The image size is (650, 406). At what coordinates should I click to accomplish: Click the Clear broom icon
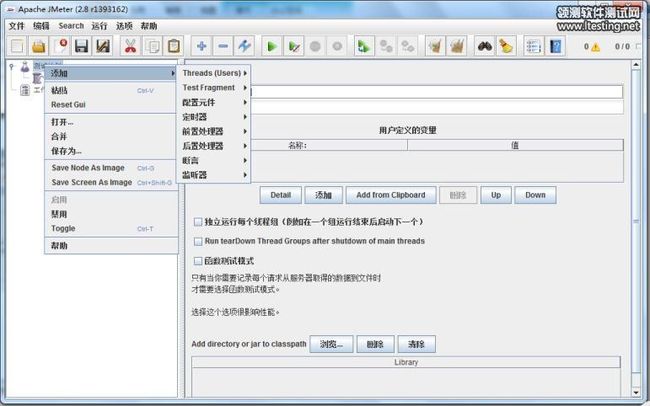click(435, 46)
